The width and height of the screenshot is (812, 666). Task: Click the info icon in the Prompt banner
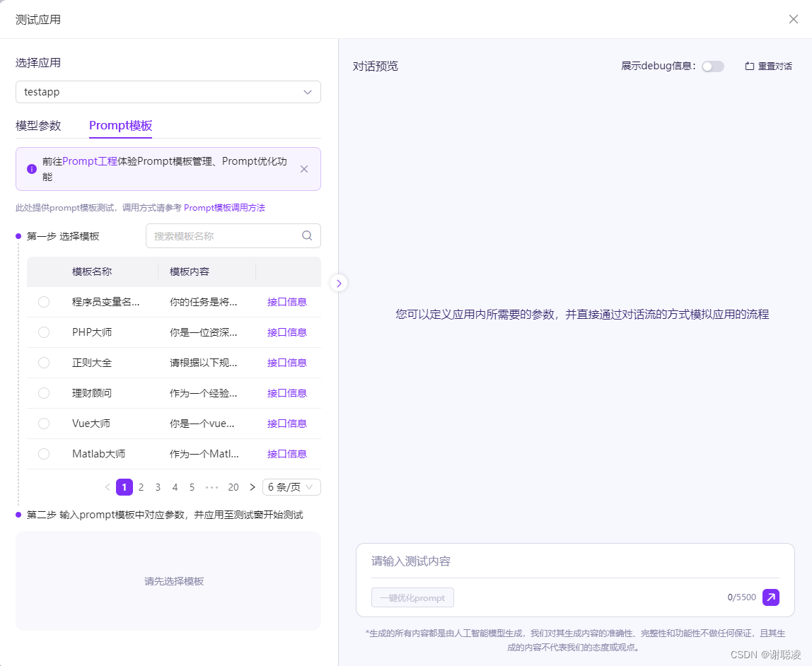[x=32, y=169]
